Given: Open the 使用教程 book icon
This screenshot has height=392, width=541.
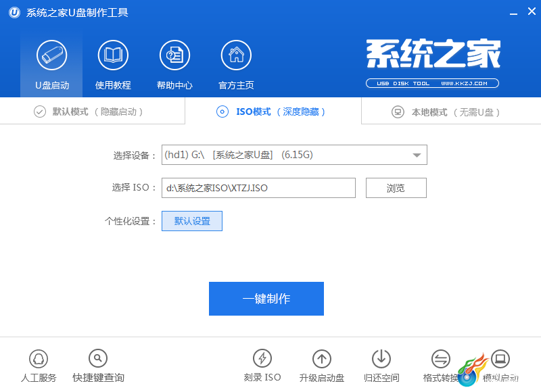Looking at the screenshot, I should click(113, 55).
